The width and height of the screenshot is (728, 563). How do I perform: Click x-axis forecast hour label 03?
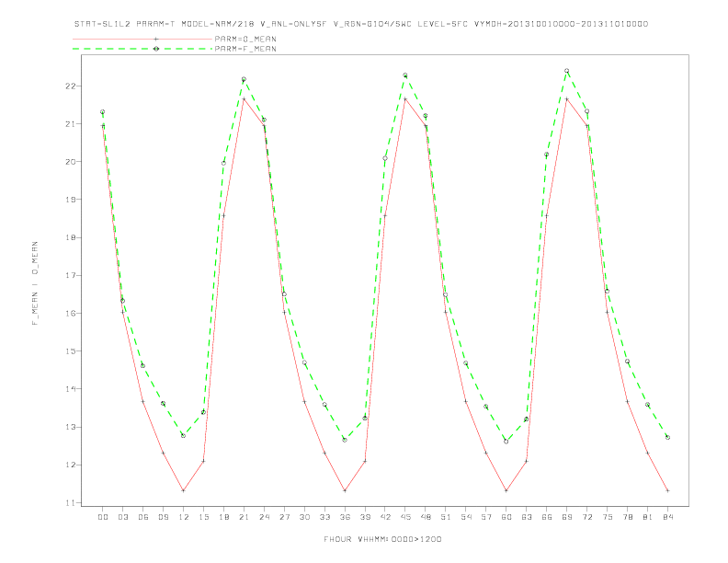coord(123,517)
